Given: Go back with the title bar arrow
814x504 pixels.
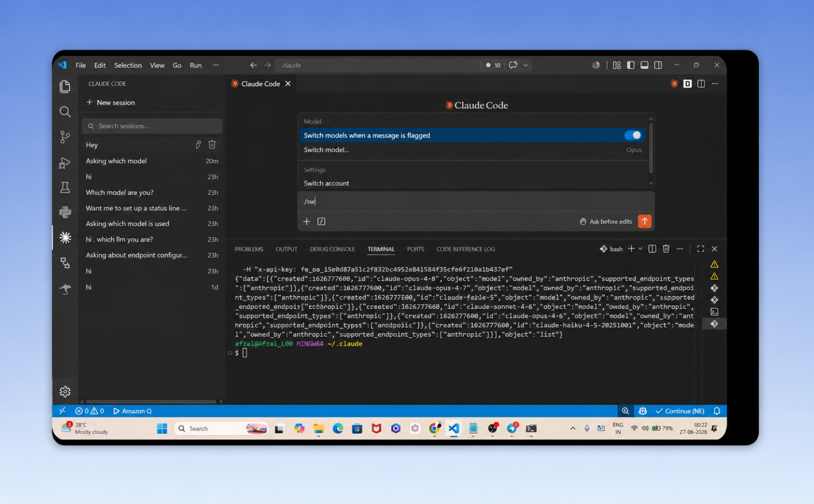Looking at the screenshot, I should coord(253,65).
